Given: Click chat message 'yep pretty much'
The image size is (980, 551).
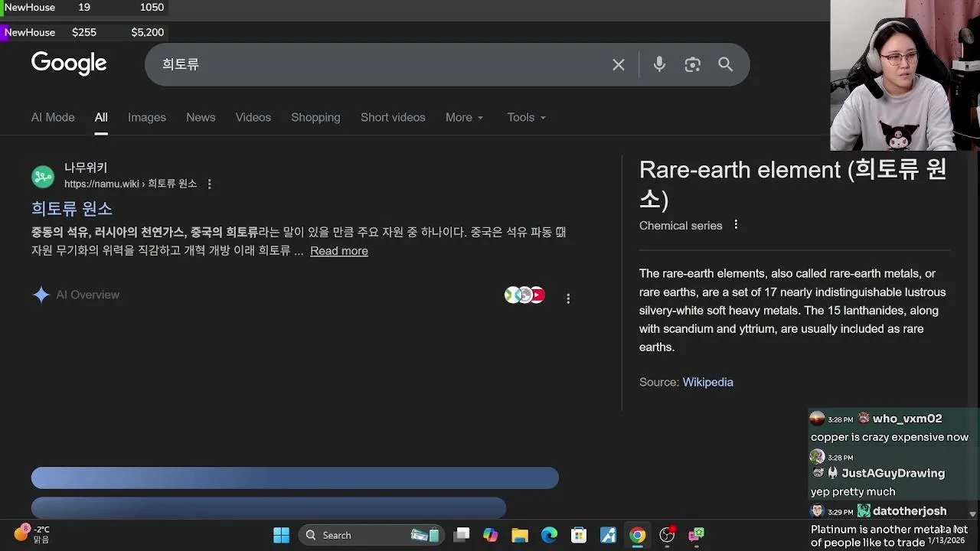Looking at the screenshot, I should (x=853, y=491).
